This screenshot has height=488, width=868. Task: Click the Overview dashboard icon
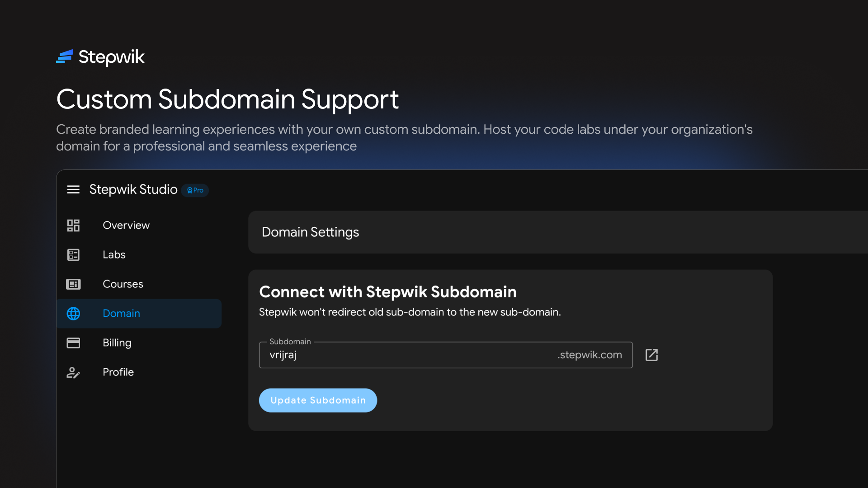[73, 225]
